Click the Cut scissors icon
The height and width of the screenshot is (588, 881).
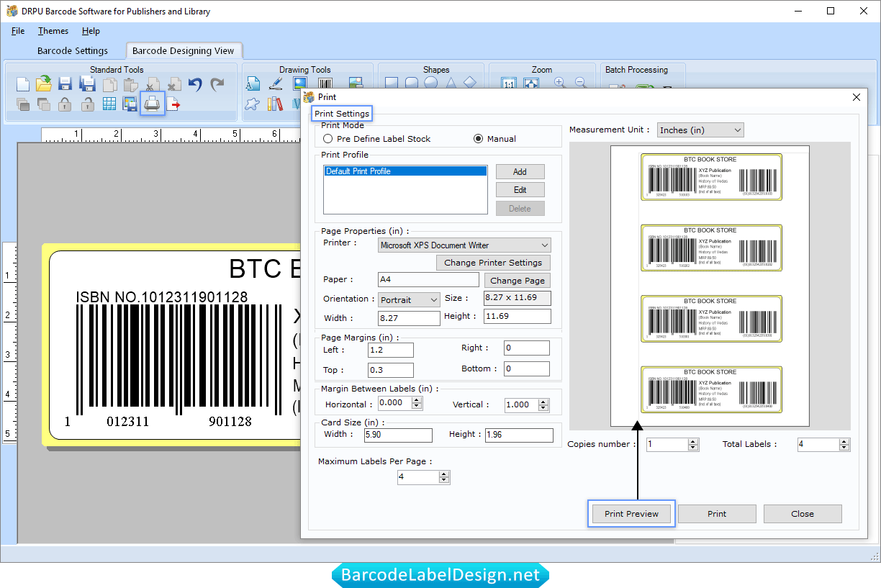[153, 84]
